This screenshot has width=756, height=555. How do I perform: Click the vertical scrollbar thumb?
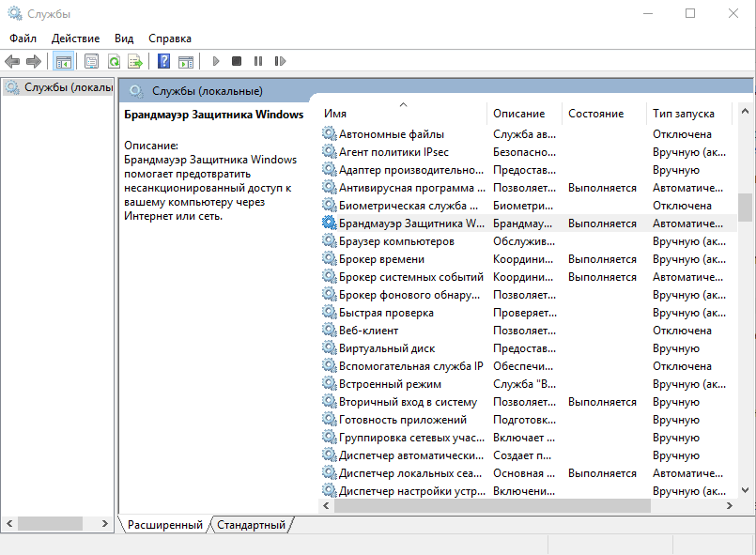pos(745,207)
